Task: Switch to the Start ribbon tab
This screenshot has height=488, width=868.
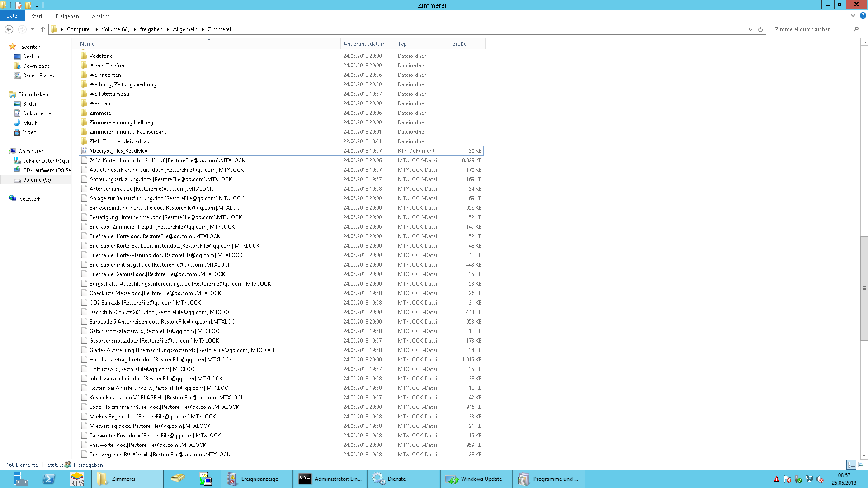Action: [37, 16]
